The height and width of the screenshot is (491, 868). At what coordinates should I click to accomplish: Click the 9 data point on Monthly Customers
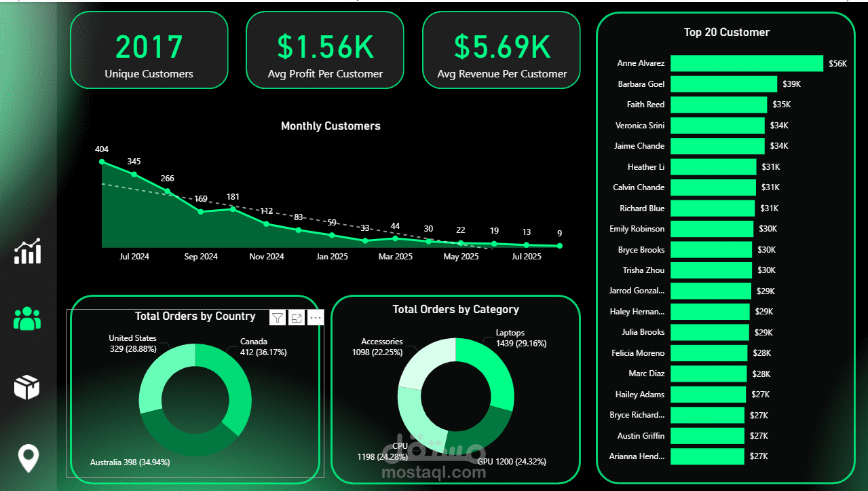(x=559, y=246)
